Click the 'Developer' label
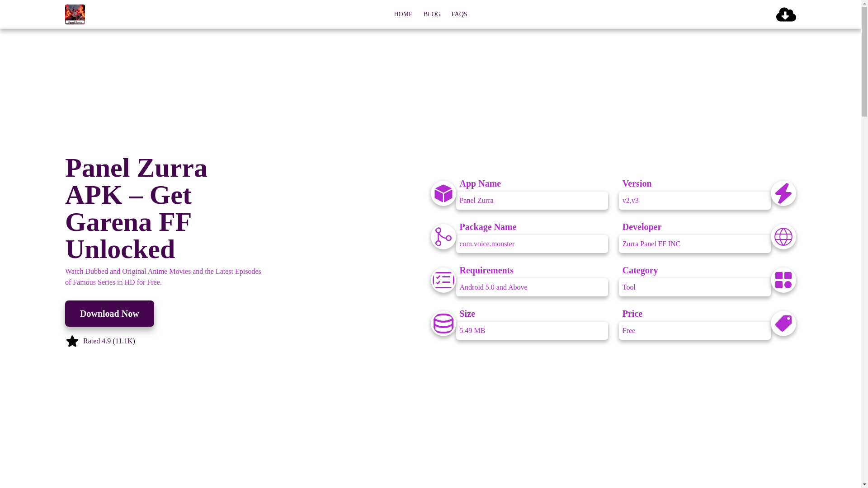Image resolution: width=868 pixels, height=488 pixels. 642,227
